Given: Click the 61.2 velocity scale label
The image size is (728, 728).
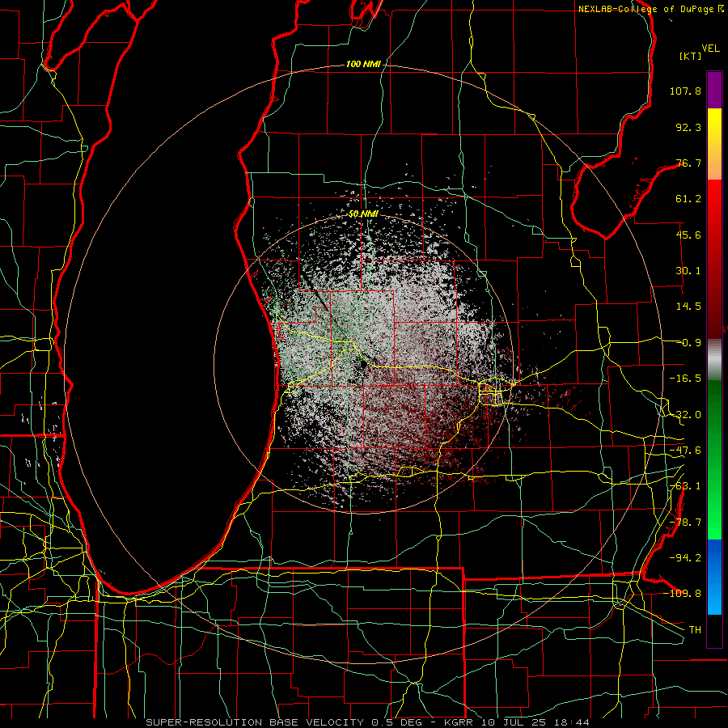Looking at the screenshot, I should (x=688, y=199).
